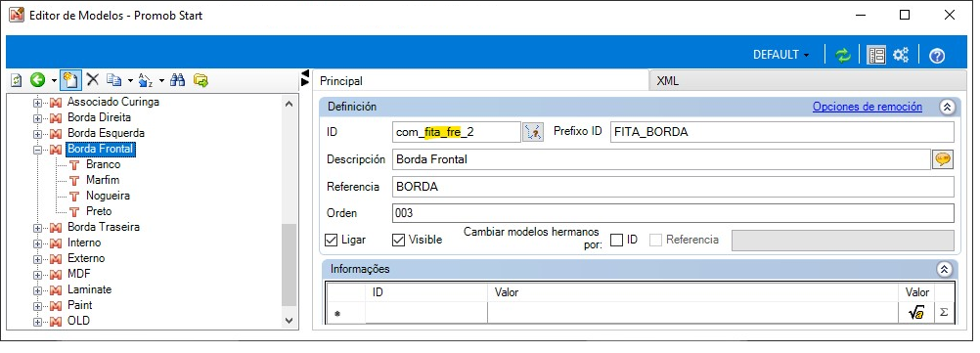Click the speech bubble icon beside Descripción
This screenshot has width=980, height=353.
pos(943,159)
